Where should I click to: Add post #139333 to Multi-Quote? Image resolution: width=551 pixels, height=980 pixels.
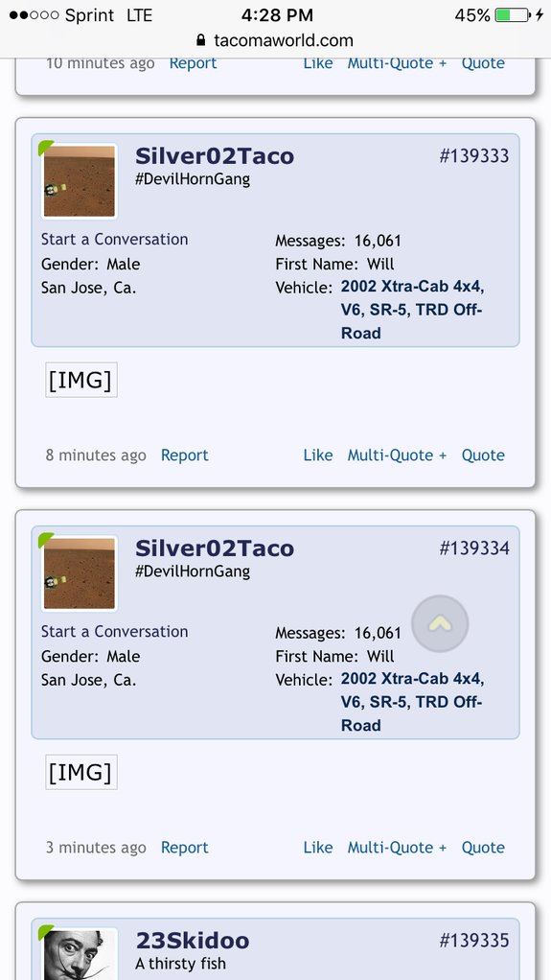click(x=398, y=455)
